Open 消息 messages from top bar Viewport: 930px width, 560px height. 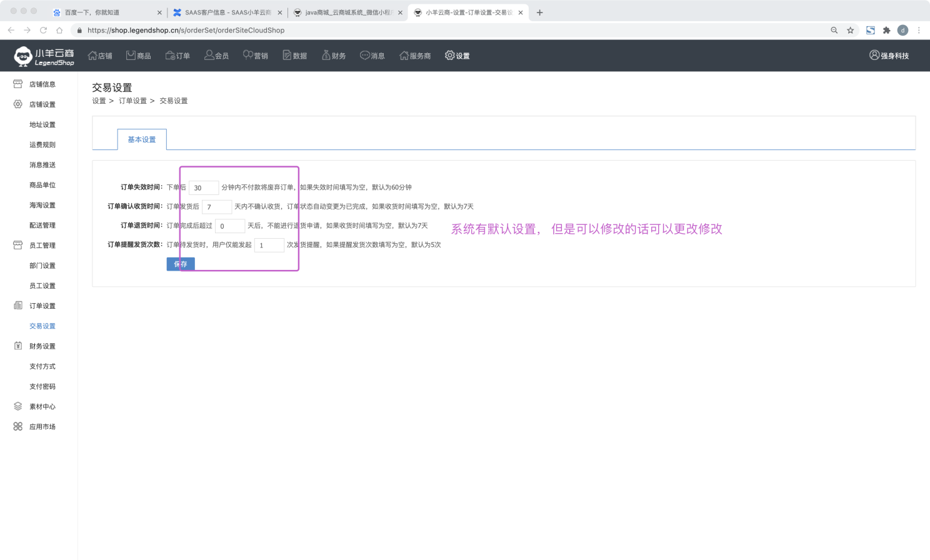pyautogui.click(x=365, y=56)
